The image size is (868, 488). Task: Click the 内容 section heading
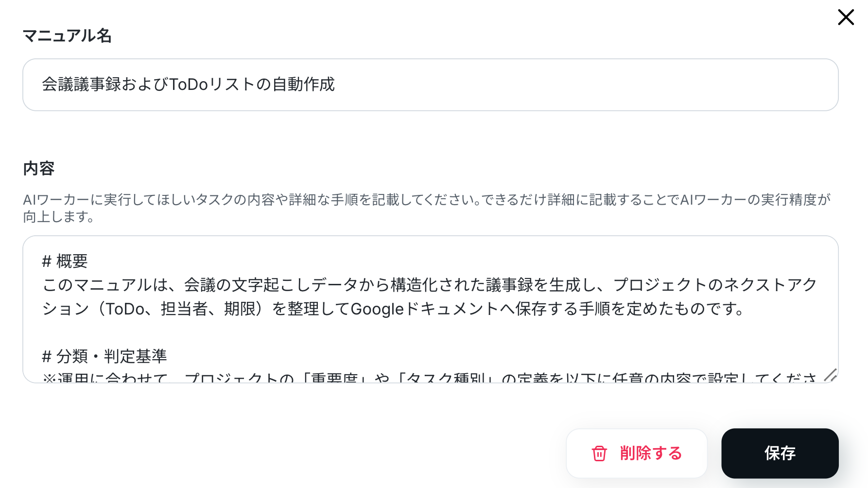click(39, 168)
